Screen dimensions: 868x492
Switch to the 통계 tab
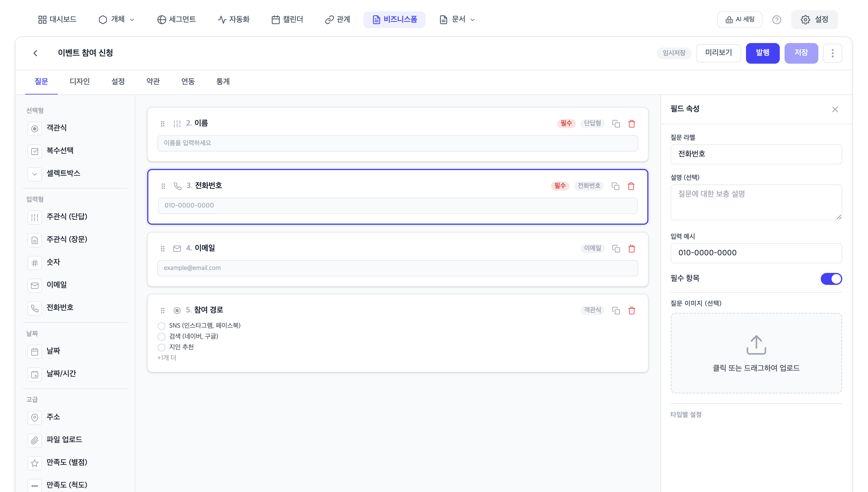(x=223, y=81)
